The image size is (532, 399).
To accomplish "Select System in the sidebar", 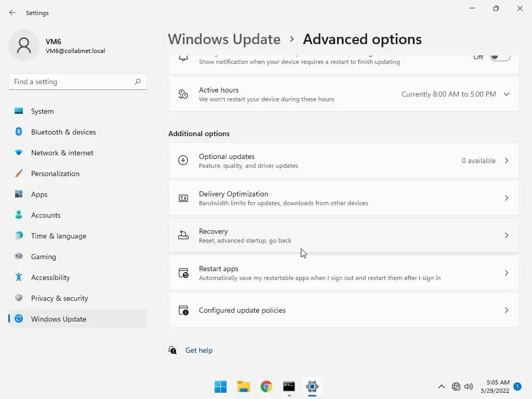I will [78, 111].
